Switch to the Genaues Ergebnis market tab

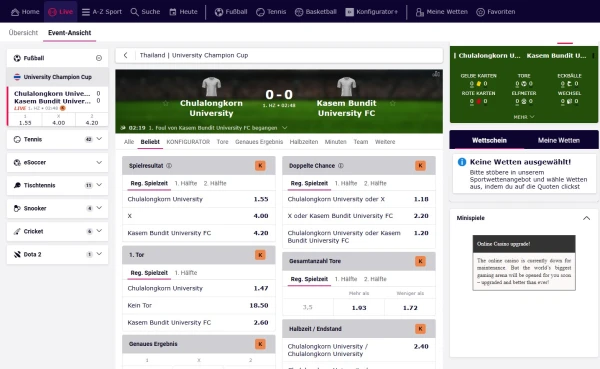point(259,142)
